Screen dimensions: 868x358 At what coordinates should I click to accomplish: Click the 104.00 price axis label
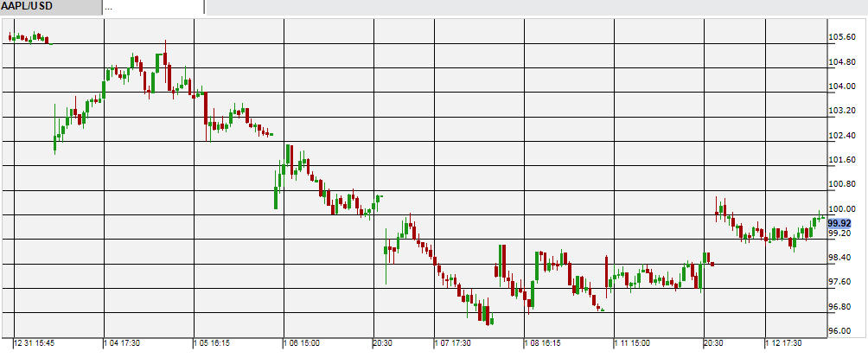(841, 86)
